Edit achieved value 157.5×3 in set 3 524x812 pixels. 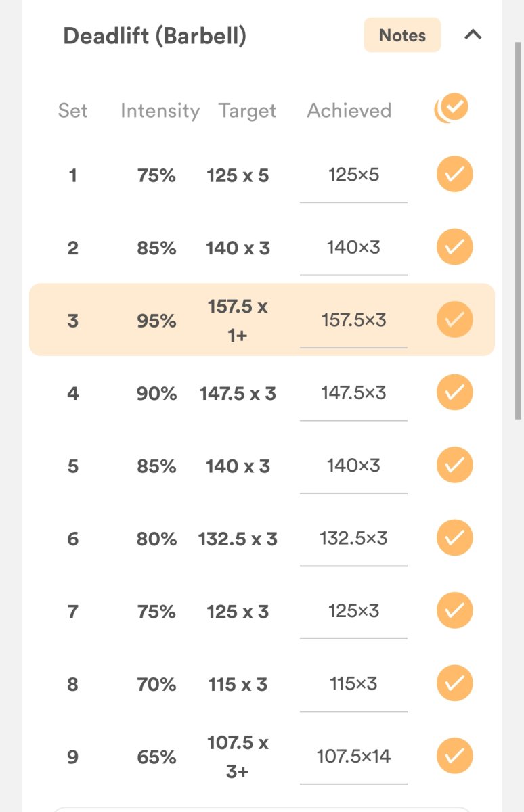(353, 320)
